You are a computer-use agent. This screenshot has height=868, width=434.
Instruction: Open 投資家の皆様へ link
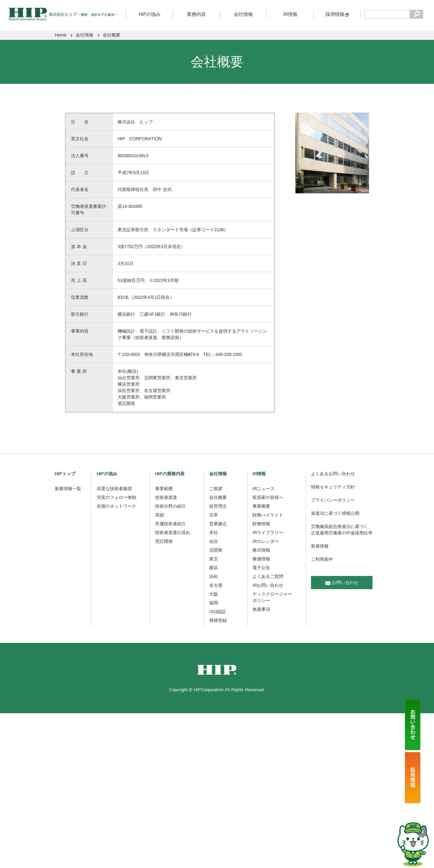(x=268, y=498)
